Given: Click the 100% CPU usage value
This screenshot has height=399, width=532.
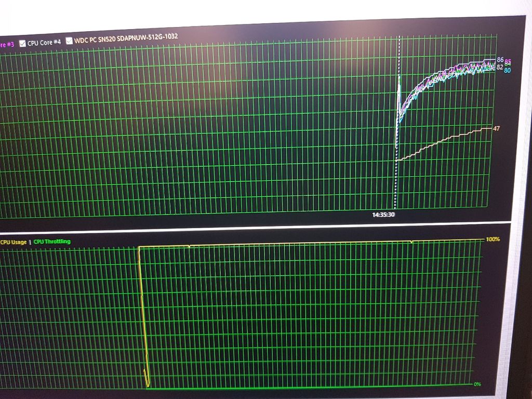Looking at the screenshot, I should point(493,239).
